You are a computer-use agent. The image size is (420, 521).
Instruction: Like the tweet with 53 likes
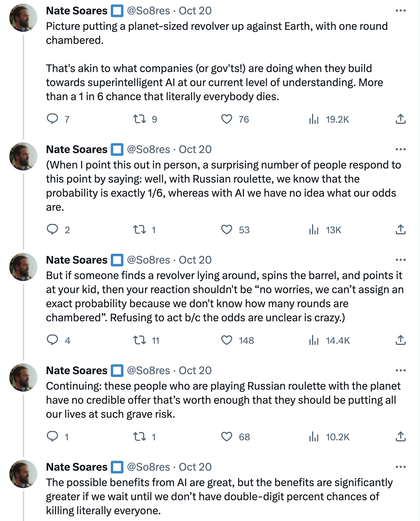[227, 230]
